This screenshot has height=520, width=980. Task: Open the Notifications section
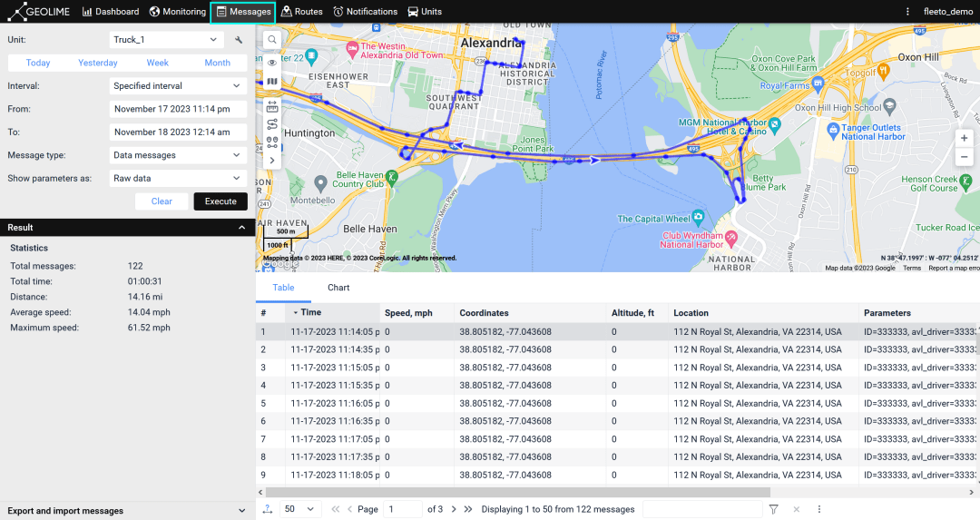(x=365, y=11)
